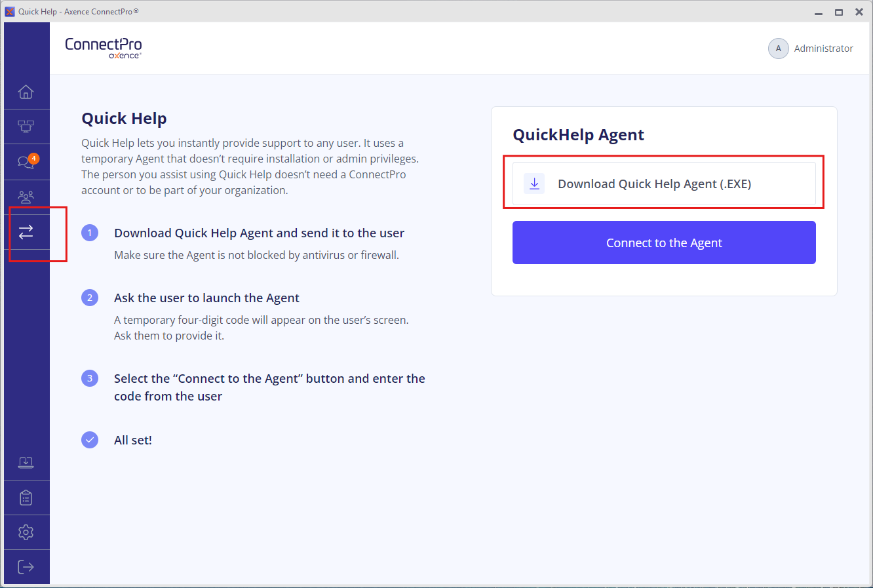Click the step 1 number badge
Image resolution: width=873 pixels, height=588 pixels.
(x=90, y=233)
